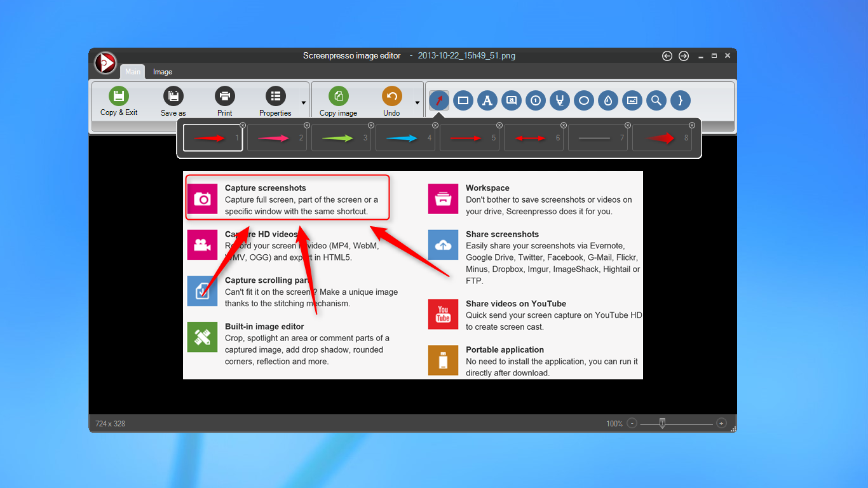Select the numbering tool
The image size is (868, 488).
(x=536, y=100)
